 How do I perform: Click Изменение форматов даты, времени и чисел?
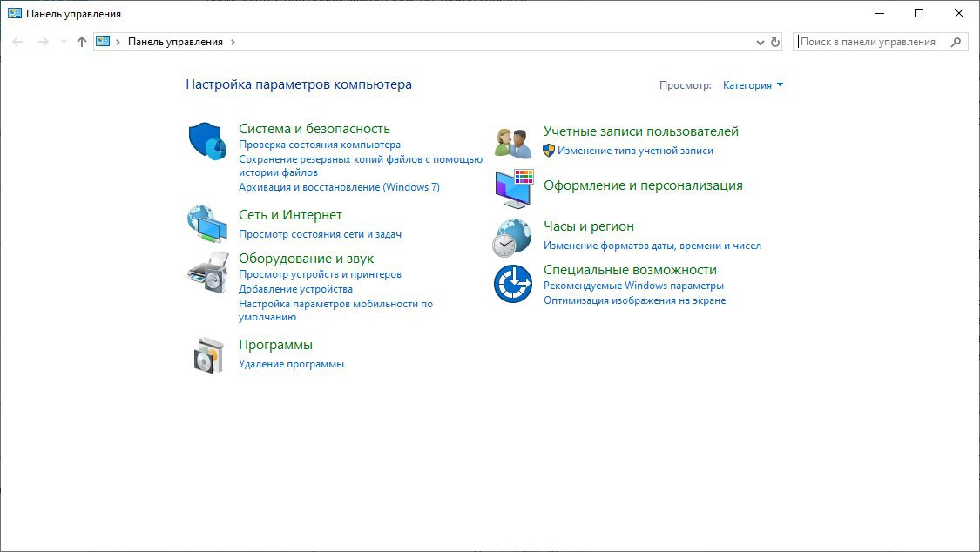652,246
